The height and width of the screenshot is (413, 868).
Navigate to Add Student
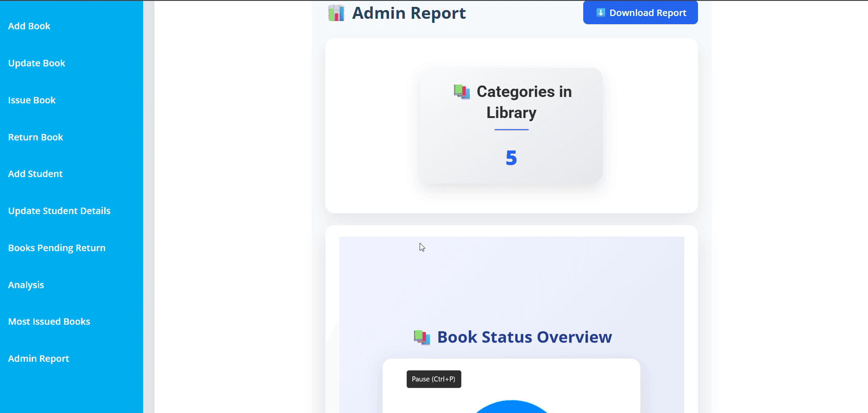click(35, 174)
